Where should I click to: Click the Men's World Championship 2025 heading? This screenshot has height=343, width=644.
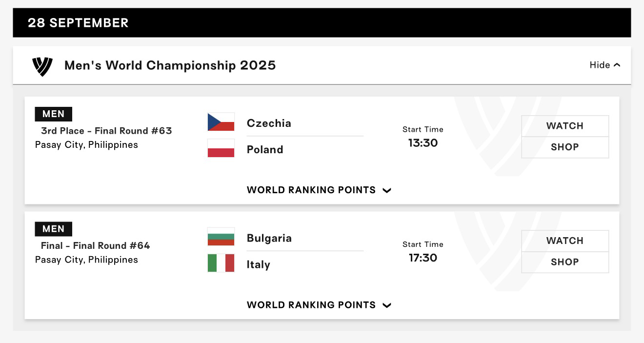tap(170, 65)
